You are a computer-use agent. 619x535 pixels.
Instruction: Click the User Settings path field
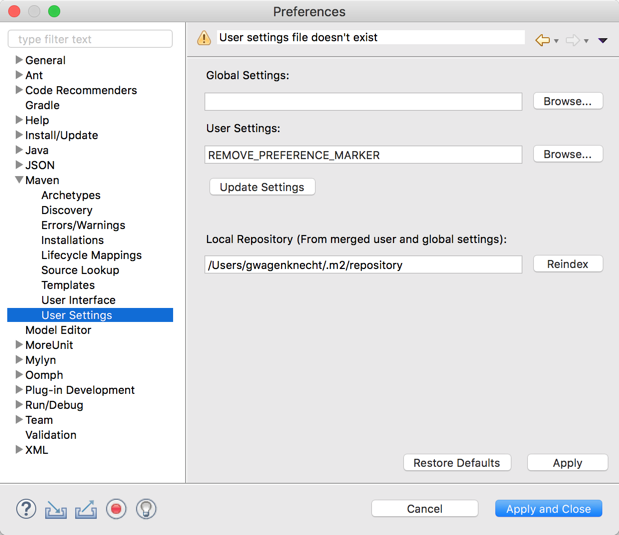[363, 155]
